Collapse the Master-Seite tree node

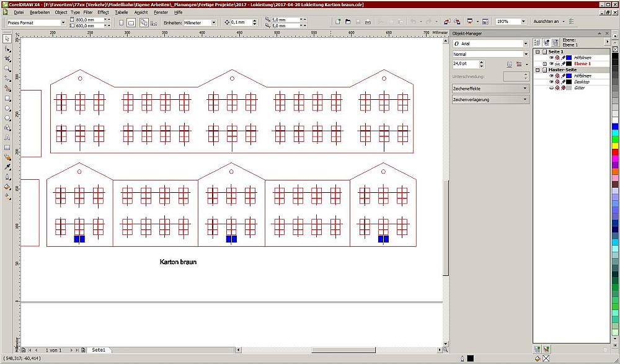coord(538,70)
